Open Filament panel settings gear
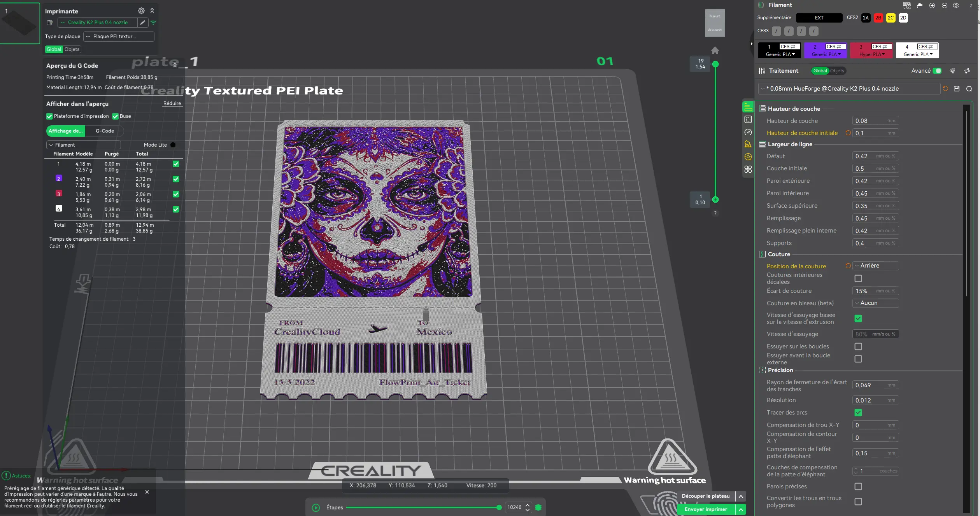Viewport: 980px width, 516px height. click(x=956, y=5)
